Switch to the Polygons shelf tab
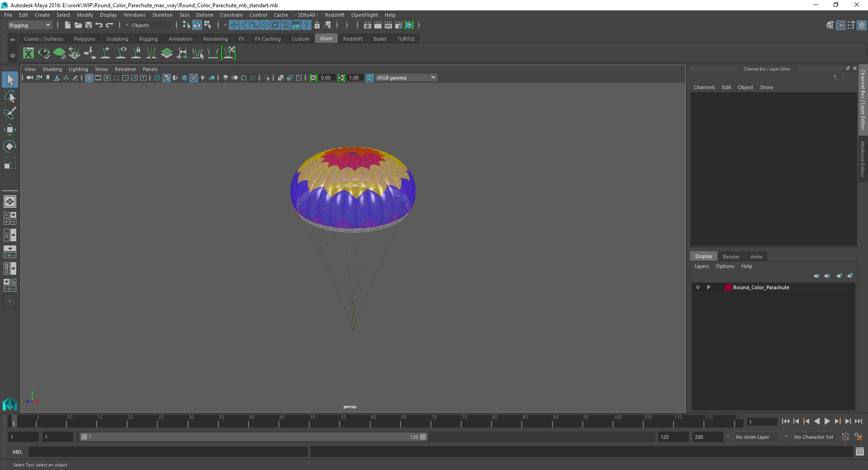 point(85,39)
